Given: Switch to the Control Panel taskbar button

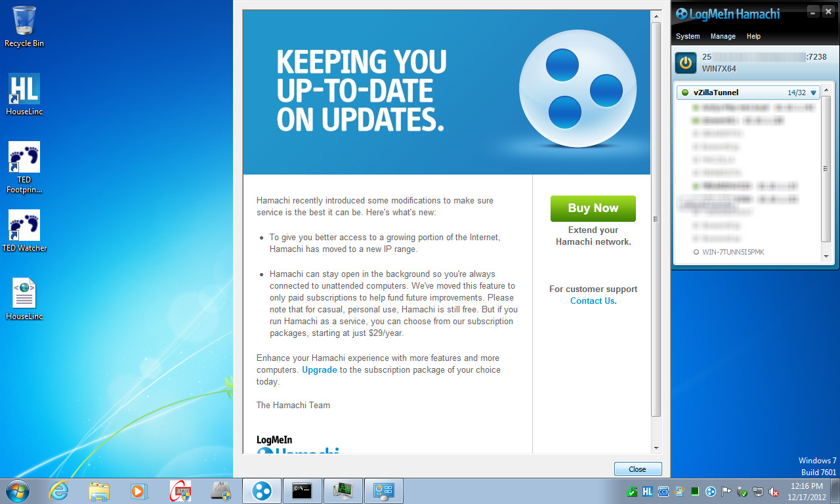Looking at the screenshot, I should click(384, 491).
